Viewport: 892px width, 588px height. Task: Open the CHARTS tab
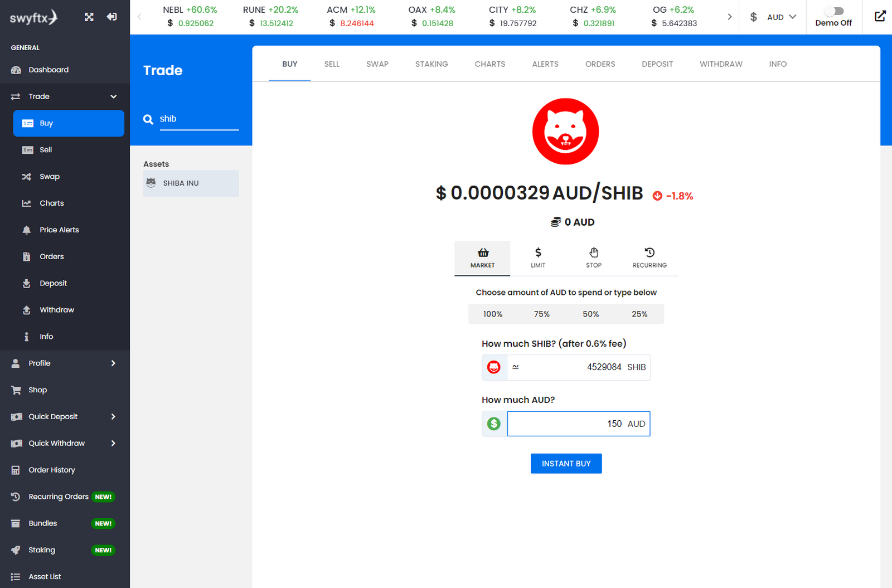pyautogui.click(x=490, y=64)
